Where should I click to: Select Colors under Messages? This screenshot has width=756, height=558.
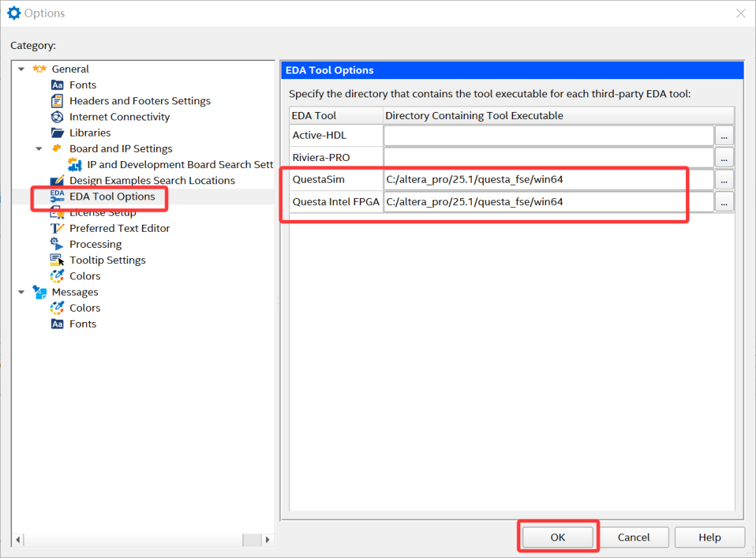[x=85, y=307]
